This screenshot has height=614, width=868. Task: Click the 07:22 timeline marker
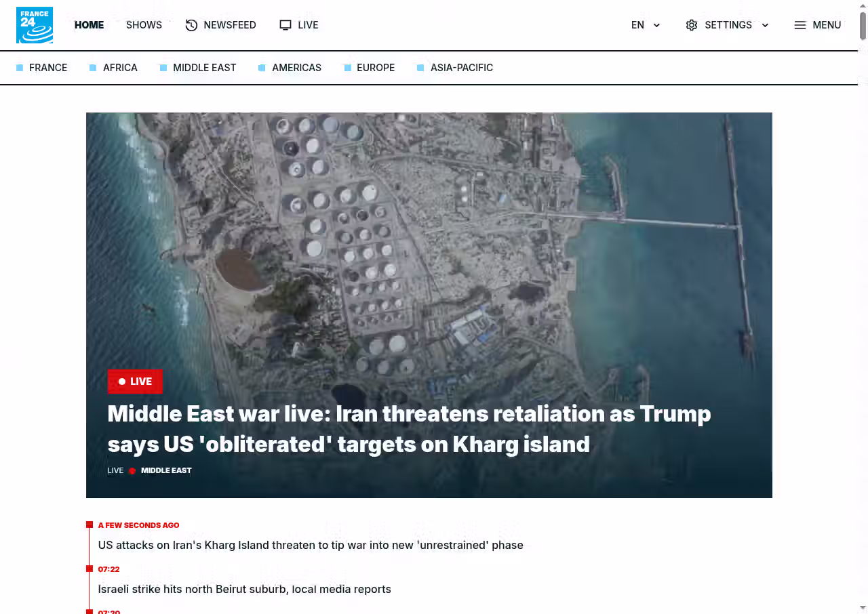tap(90, 569)
